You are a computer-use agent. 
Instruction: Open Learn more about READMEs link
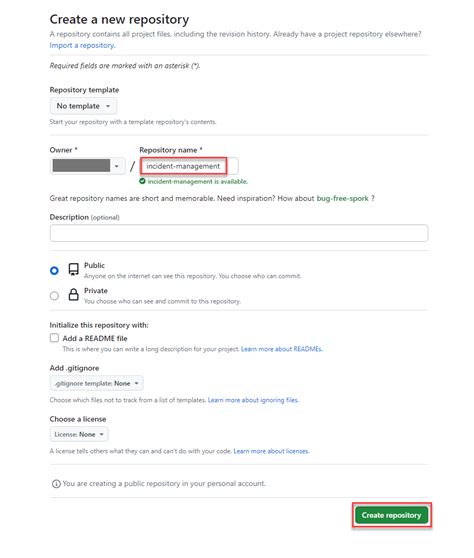click(x=281, y=349)
